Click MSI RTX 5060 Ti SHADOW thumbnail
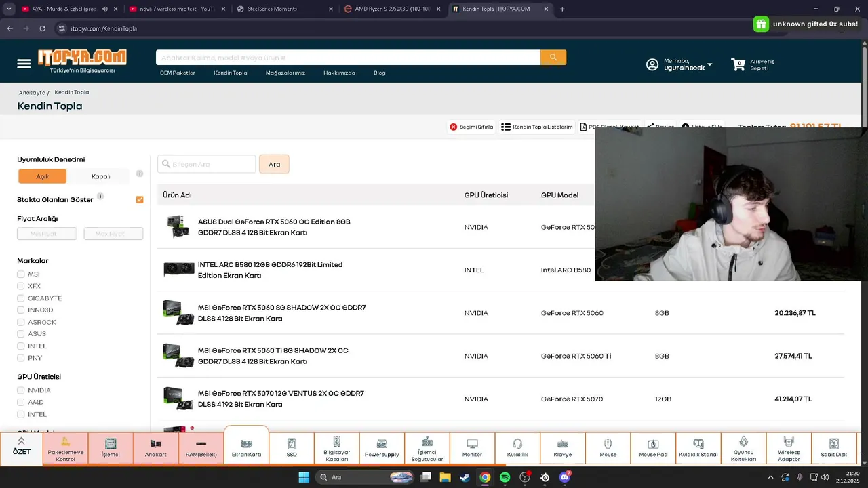This screenshot has width=868, height=488. [x=178, y=356]
